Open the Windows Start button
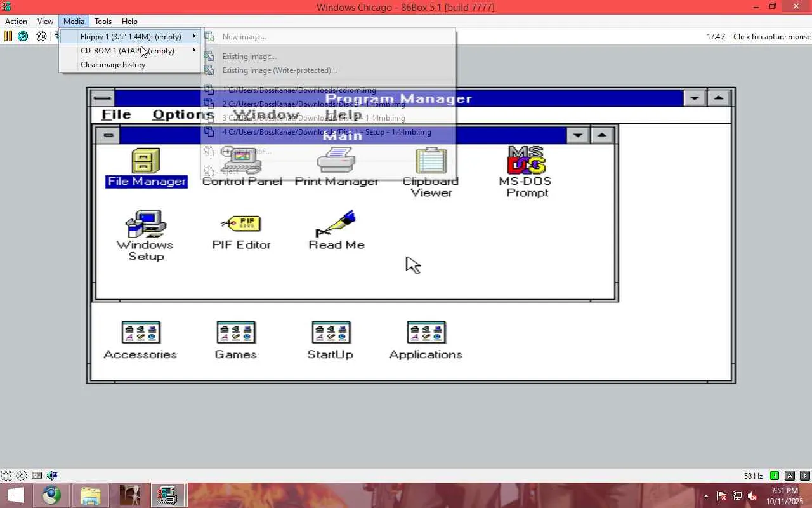This screenshot has height=508, width=812. 15,495
